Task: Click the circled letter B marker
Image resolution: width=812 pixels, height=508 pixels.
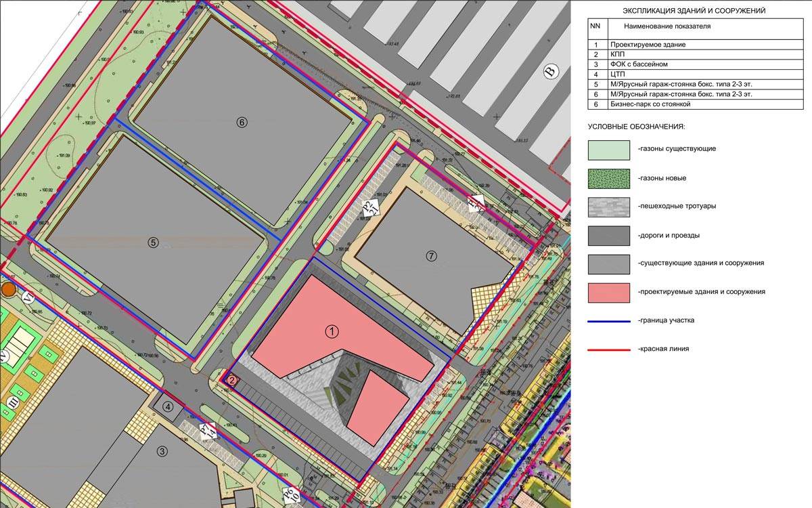Action: coord(551,71)
